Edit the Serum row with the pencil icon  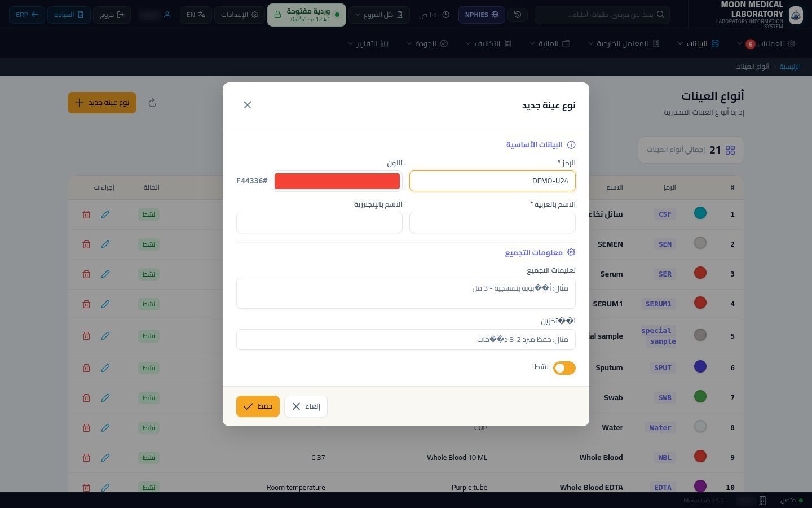click(x=105, y=274)
